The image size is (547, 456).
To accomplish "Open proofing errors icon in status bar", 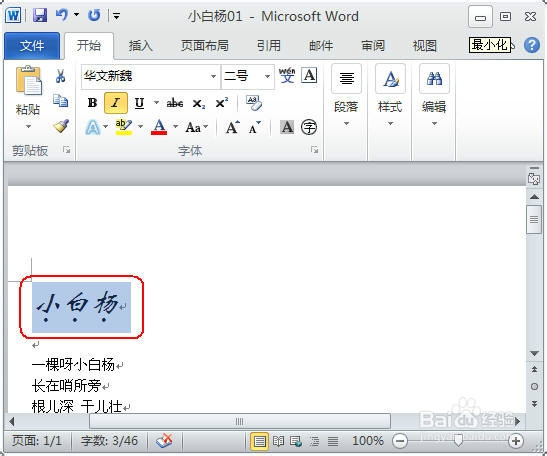I will pos(164,441).
